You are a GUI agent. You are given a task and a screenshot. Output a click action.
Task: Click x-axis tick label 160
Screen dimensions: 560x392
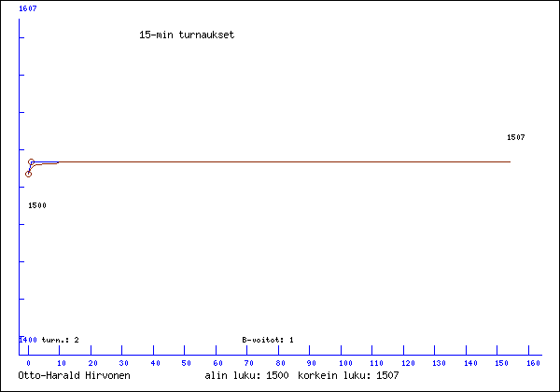534,362
